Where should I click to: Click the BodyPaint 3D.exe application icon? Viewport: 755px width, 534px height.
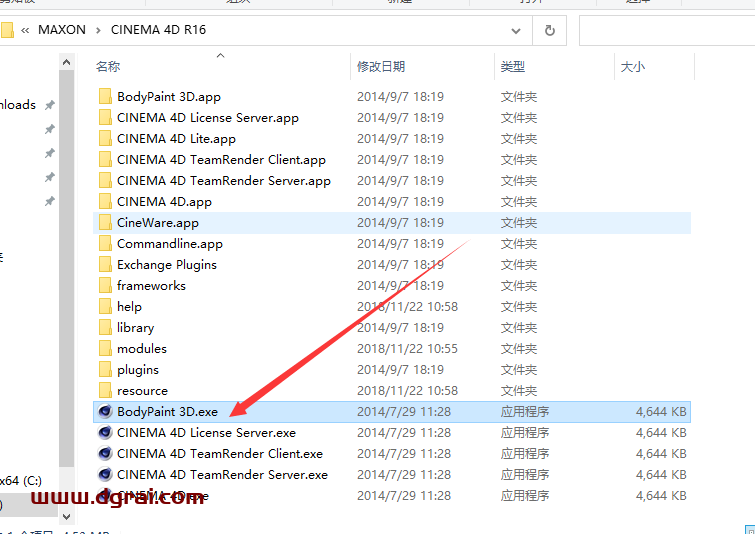coord(105,412)
